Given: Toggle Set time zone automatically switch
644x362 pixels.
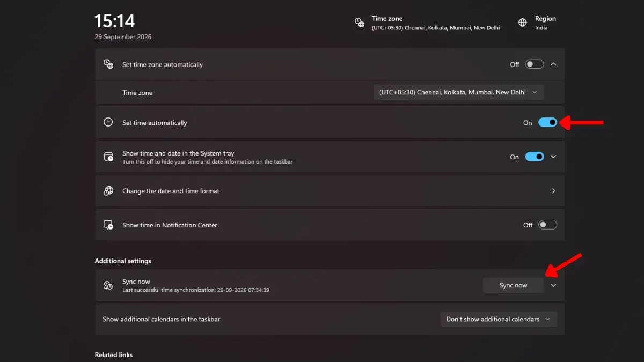Looking at the screenshot, I should (x=535, y=64).
